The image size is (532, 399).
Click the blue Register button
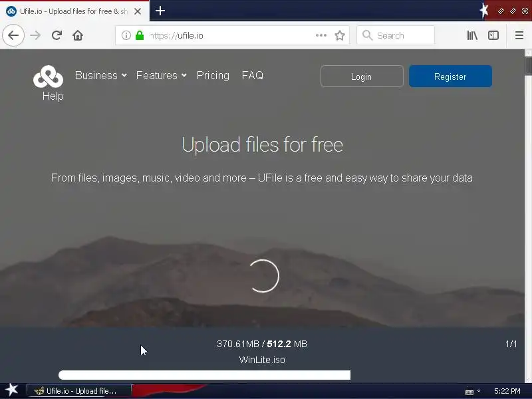pyautogui.click(x=450, y=76)
